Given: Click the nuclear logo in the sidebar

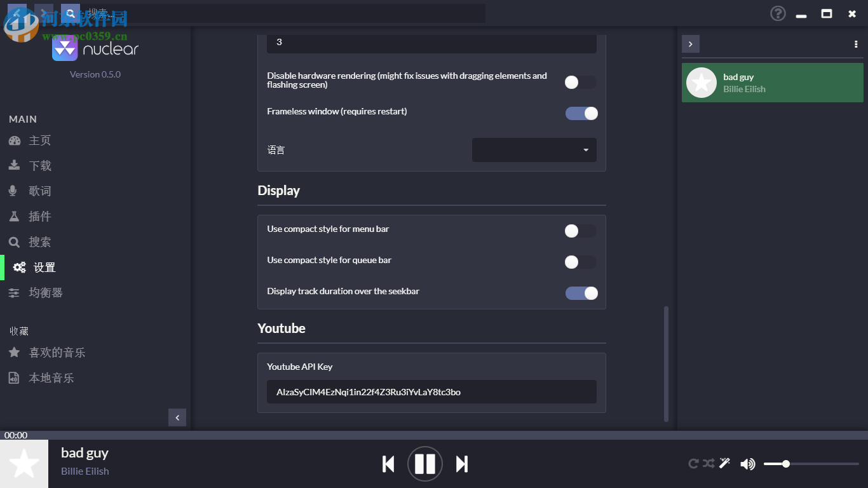Looking at the screenshot, I should click(x=95, y=49).
